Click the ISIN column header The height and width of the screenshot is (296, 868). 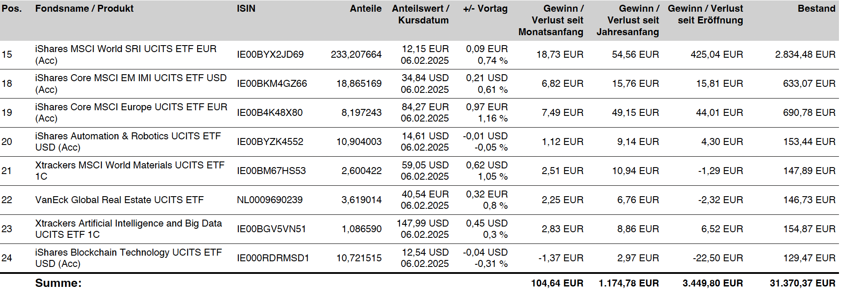pyautogui.click(x=246, y=9)
